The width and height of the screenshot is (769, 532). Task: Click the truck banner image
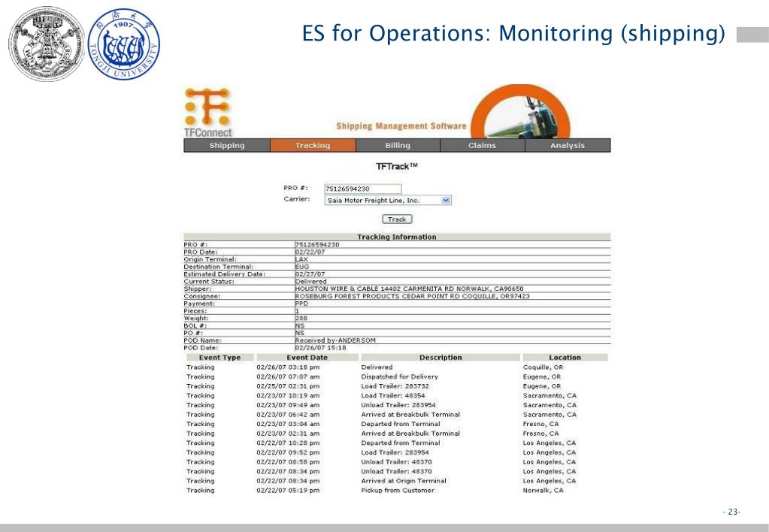click(x=521, y=112)
